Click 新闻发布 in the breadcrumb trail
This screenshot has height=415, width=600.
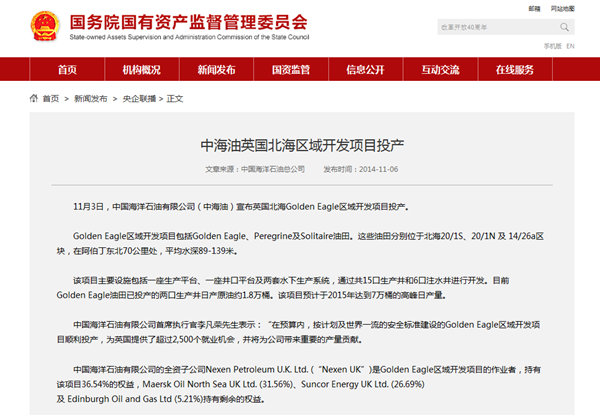[87, 99]
